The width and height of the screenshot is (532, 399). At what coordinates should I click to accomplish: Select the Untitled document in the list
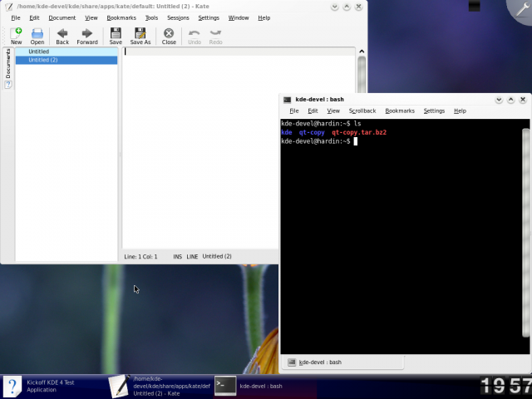point(39,52)
